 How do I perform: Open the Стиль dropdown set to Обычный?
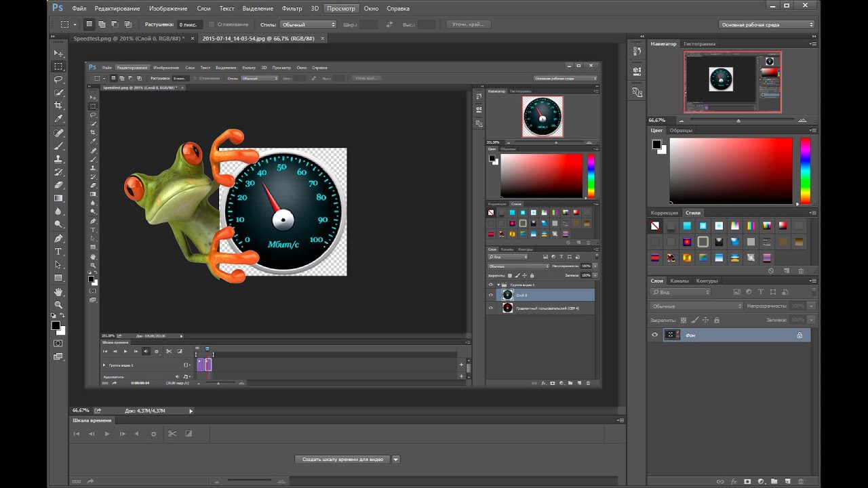click(308, 24)
